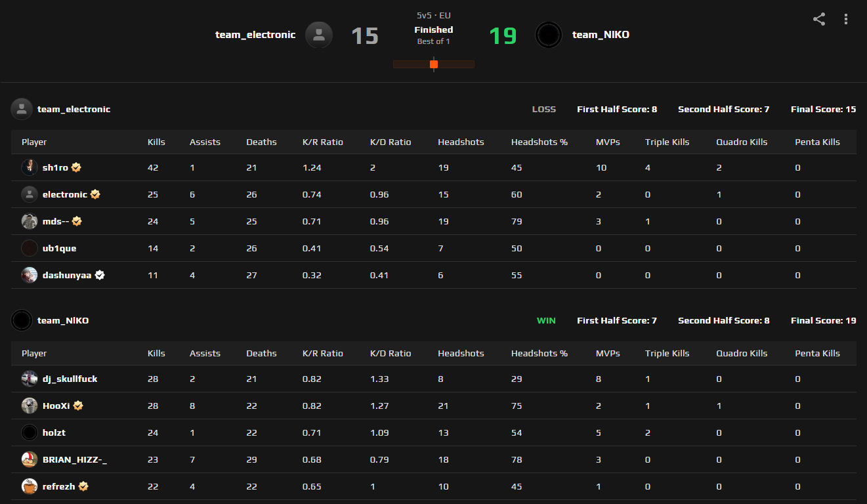Sort players by K/D Ratio
Viewport: 867px width, 504px height.
coord(391,142)
